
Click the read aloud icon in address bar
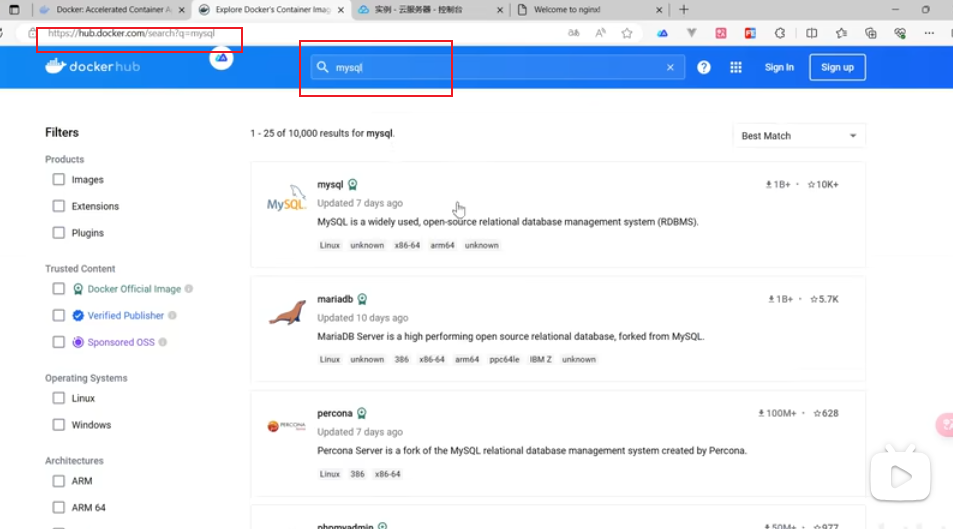pos(600,33)
